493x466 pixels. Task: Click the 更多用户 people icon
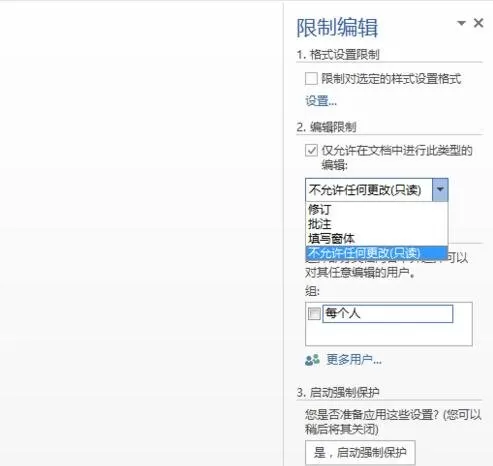(312, 360)
